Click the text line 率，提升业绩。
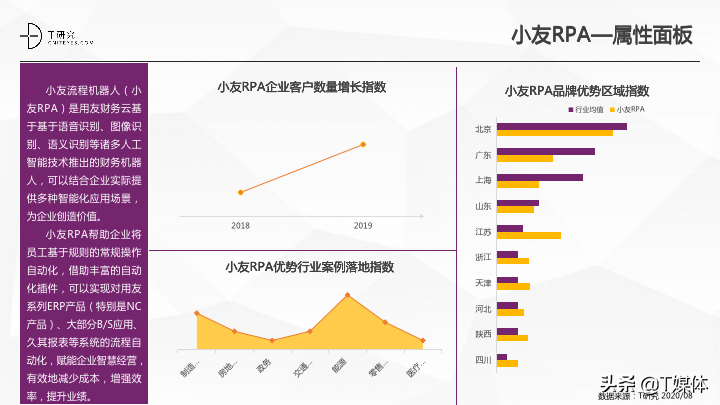 (x=59, y=396)
